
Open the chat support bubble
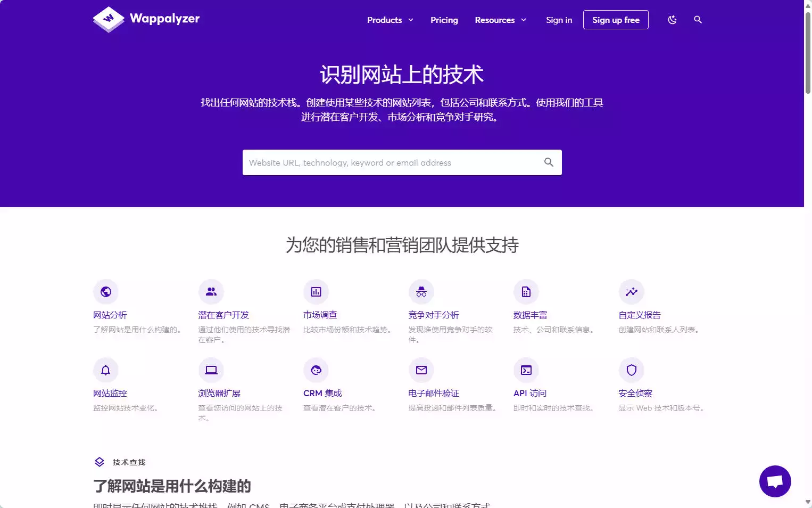tap(775, 481)
